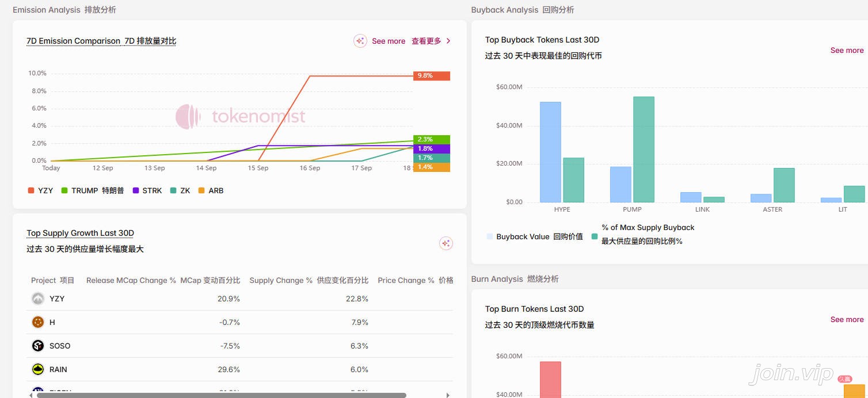Click the RAIN project logo icon
The height and width of the screenshot is (398, 868).
click(x=38, y=369)
